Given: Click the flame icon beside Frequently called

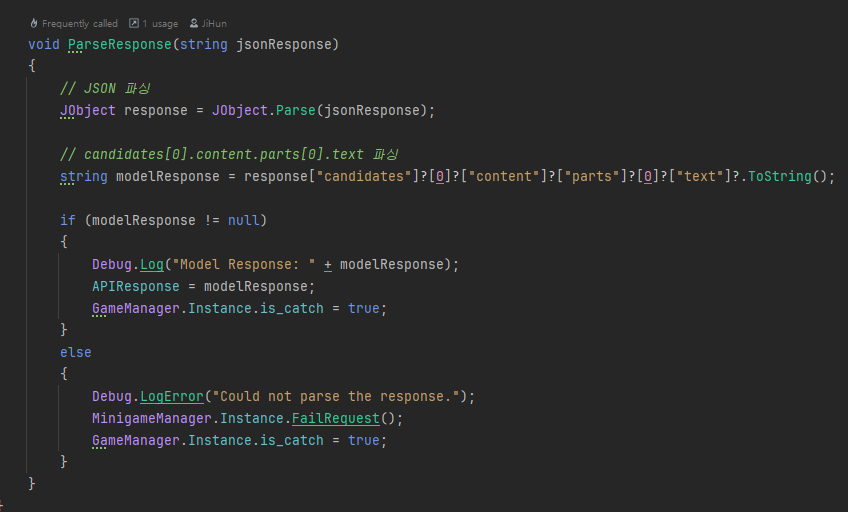Looking at the screenshot, I should coord(34,23).
